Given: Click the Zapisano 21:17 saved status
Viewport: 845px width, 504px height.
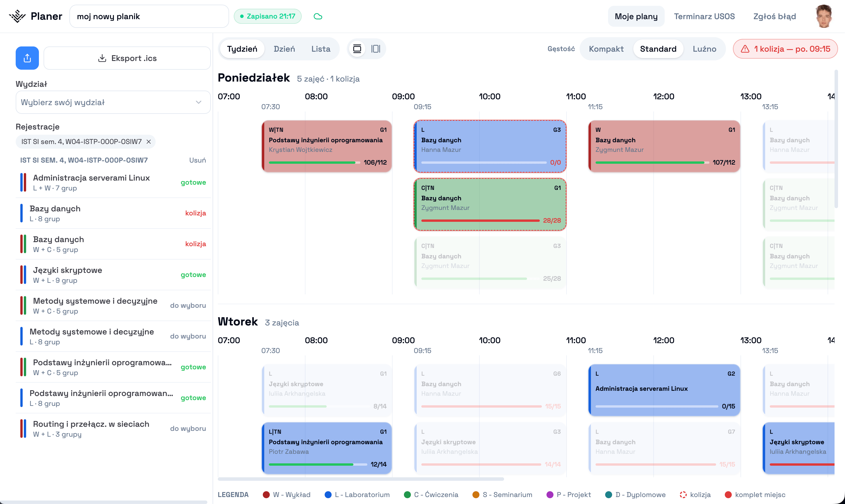Looking at the screenshot, I should coord(268,16).
